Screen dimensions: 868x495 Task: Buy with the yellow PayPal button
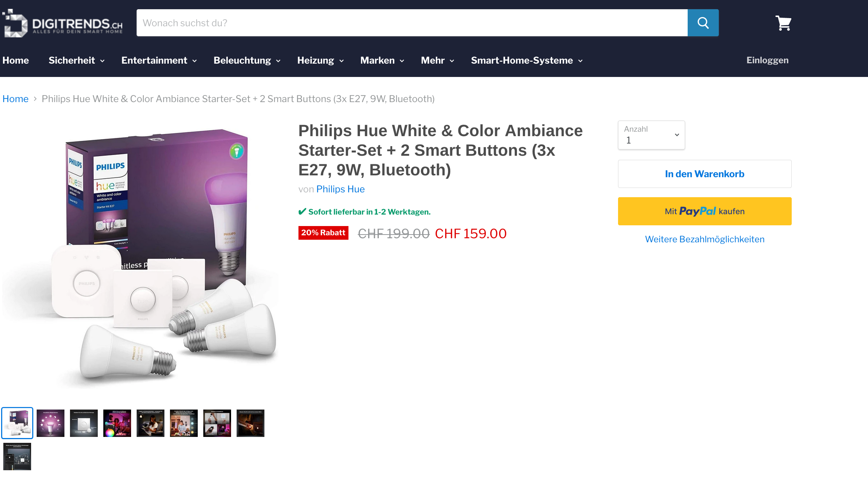[x=704, y=211]
